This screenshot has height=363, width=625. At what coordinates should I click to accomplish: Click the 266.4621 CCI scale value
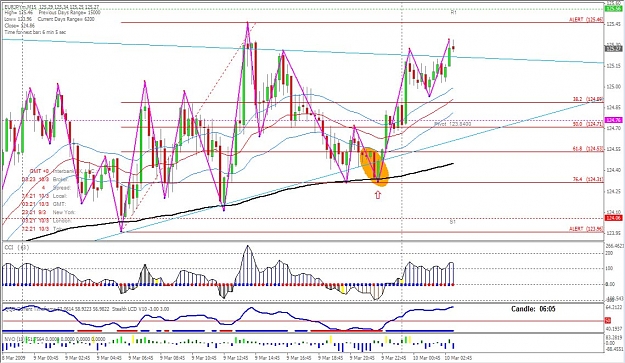(614, 247)
